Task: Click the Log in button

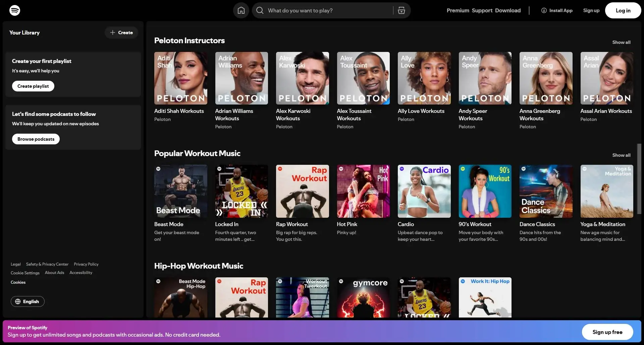Action: click(x=623, y=10)
